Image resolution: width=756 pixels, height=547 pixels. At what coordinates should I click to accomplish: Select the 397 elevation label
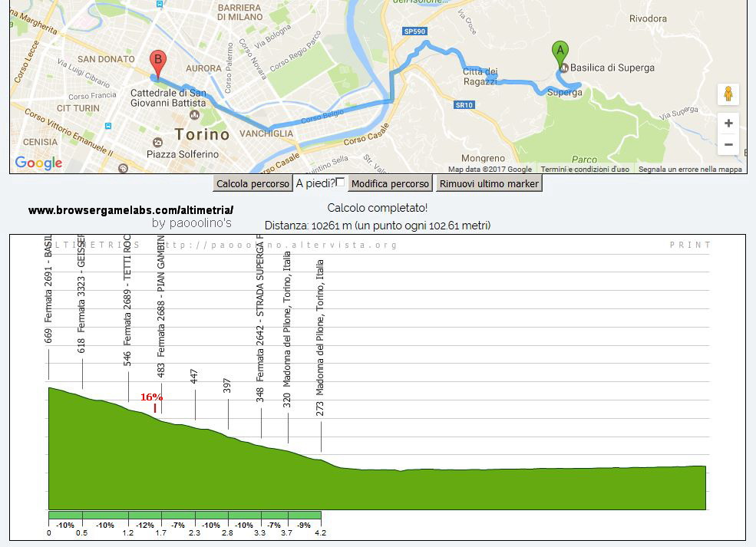pyautogui.click(x=227, y=386)
